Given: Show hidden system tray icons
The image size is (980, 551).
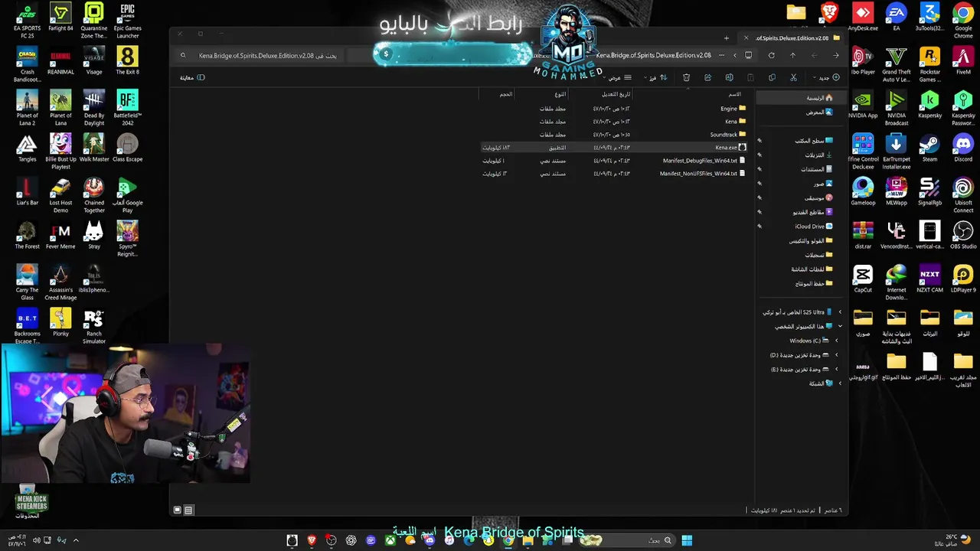Looking at the screenshot, I should pyautogui.click(x=76, y=540).
